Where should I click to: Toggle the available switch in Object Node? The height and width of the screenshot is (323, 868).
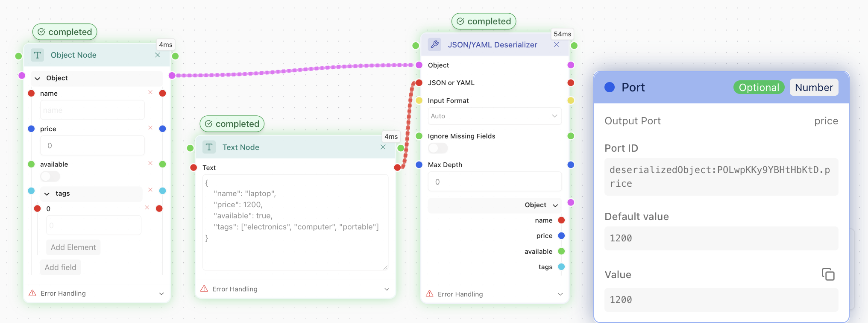[50, 176]
